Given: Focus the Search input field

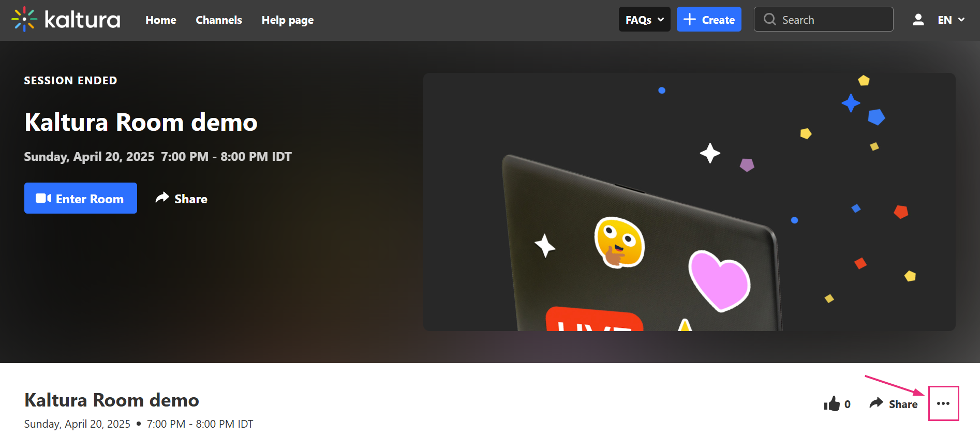Looking at the screenshot, I should point(824,20).
